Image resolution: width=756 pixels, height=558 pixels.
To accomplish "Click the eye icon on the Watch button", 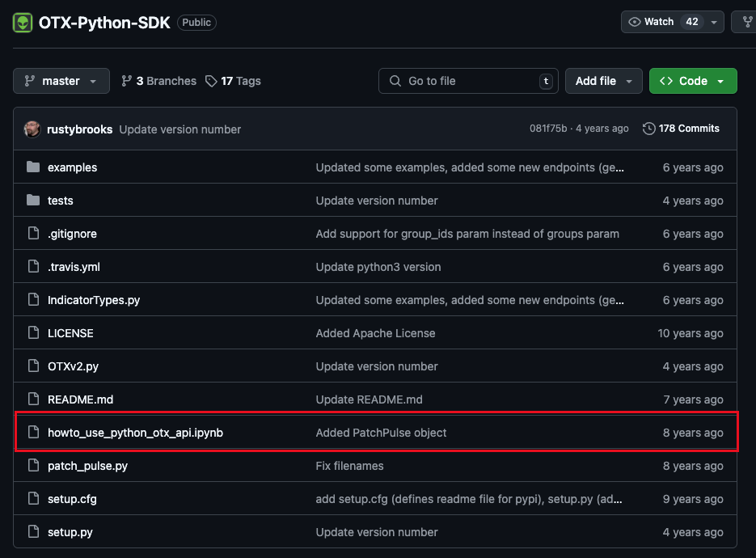I will point(635,22).
